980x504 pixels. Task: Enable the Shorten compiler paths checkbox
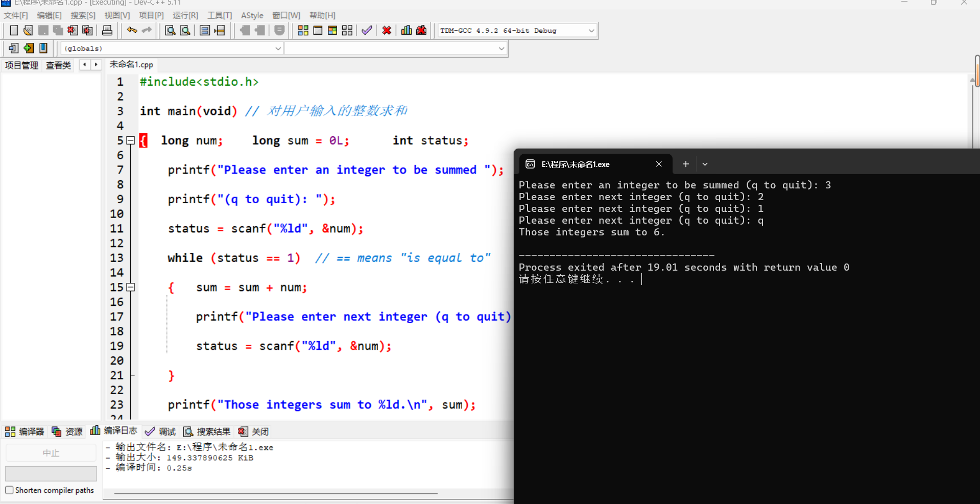point(9,490)
